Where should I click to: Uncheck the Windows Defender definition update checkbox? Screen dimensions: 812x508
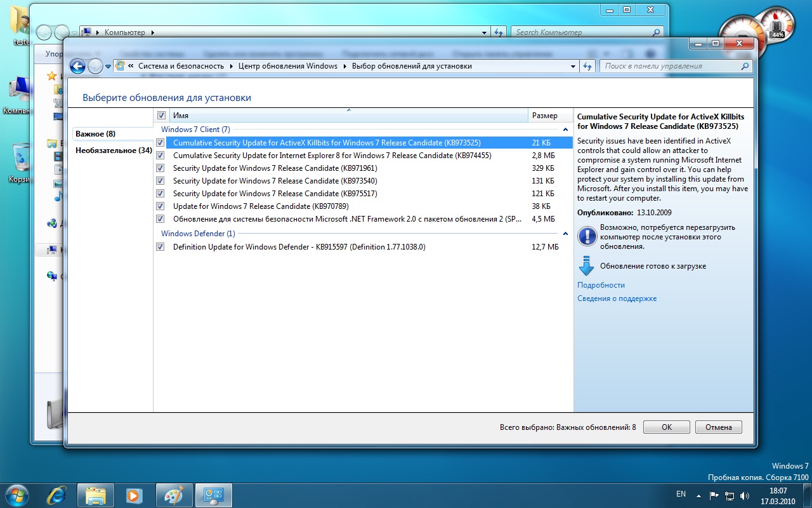(160, 247)
